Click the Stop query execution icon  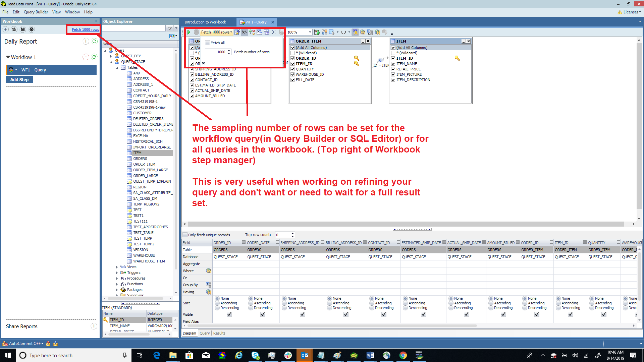[195, 32]
